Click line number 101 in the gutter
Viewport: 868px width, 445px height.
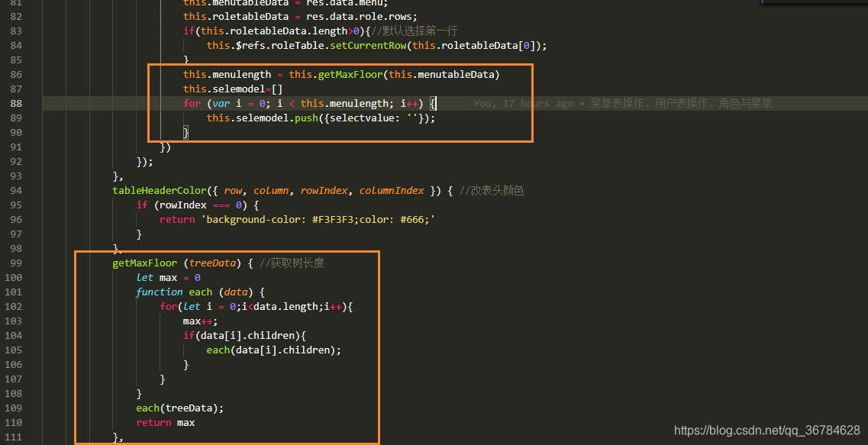[14, 292]
